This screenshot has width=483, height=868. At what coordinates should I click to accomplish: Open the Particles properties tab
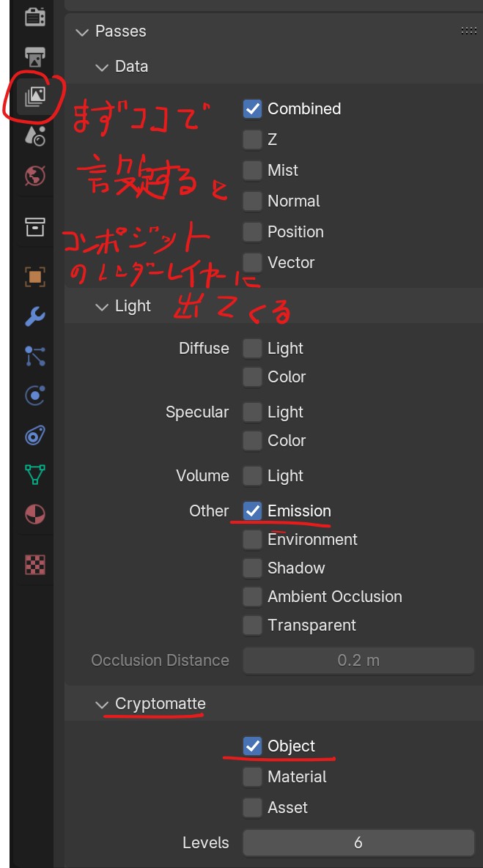tap(34, 356)
